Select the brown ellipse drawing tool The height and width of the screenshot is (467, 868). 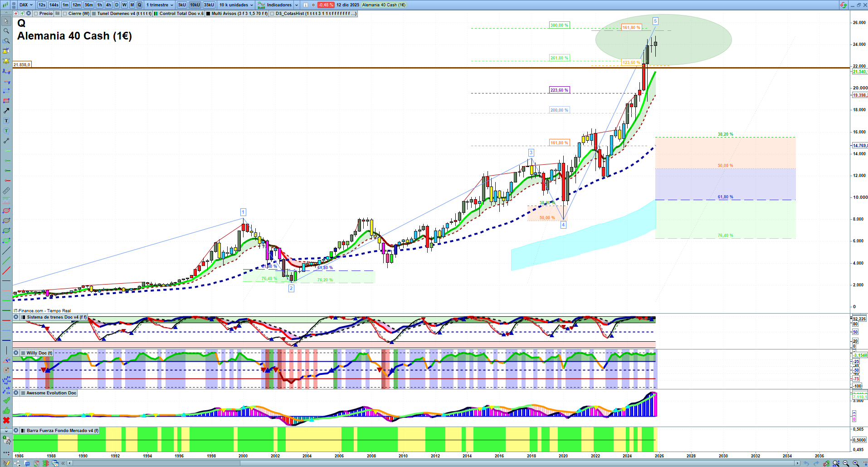tap(6, 221)
